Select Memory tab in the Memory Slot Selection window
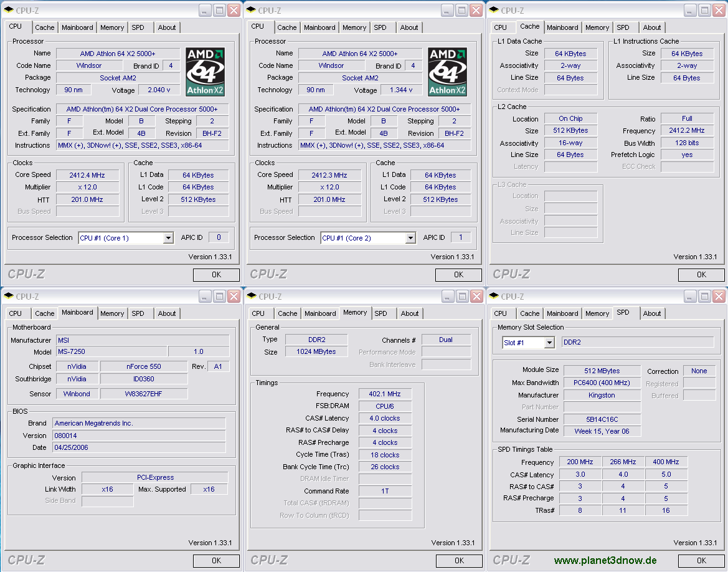 click(x=597, y=313)
